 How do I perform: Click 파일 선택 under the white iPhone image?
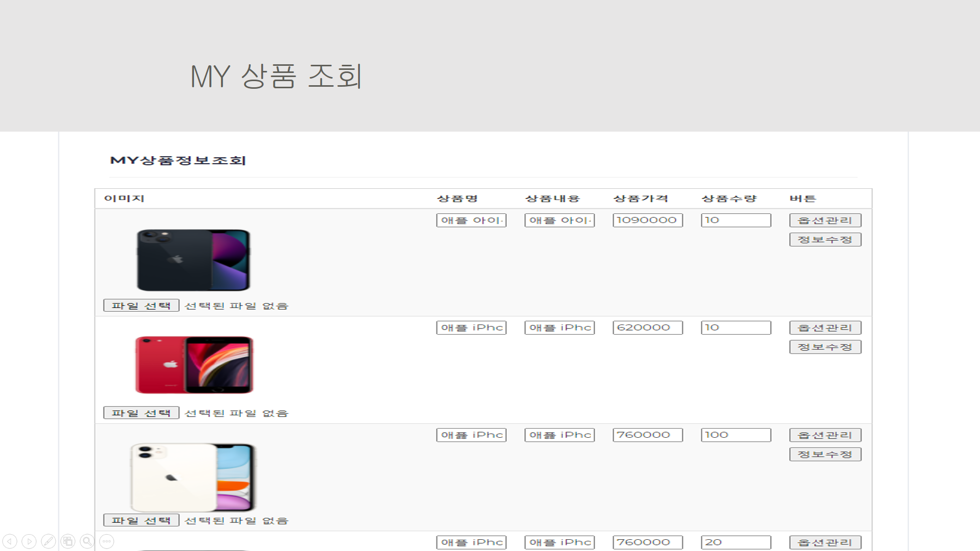(141, 520)
